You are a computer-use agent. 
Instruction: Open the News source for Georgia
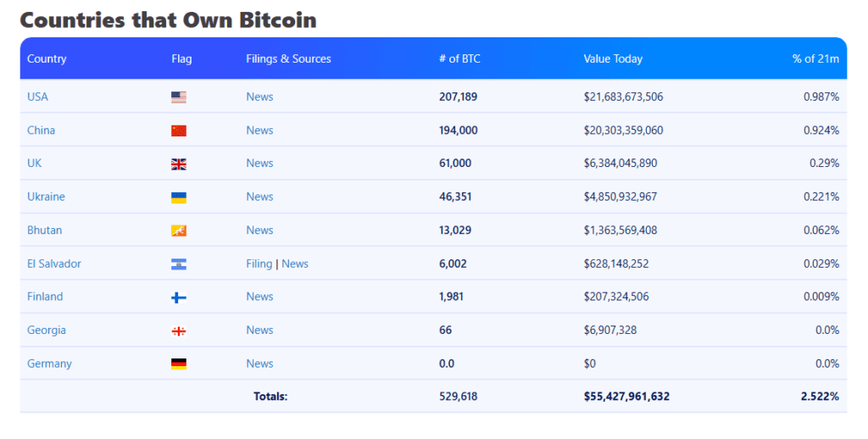tap(259, 330)
